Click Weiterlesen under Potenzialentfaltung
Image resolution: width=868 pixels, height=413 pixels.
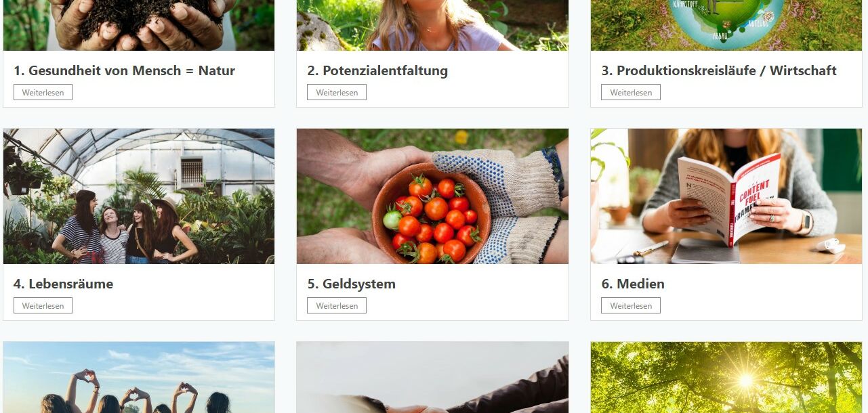coord(337,92)
